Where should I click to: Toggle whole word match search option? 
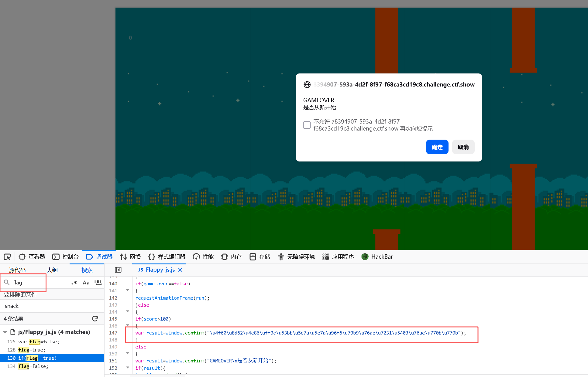(98, 283)
